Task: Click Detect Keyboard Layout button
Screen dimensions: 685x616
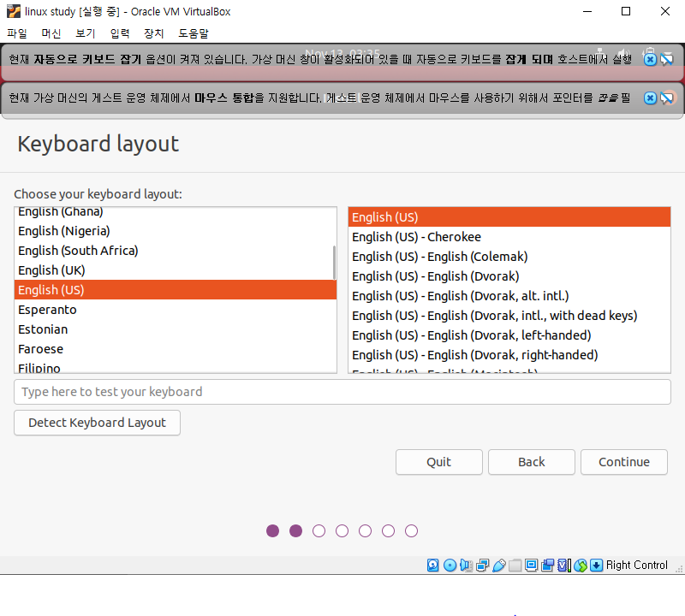Action: (97, 423)
